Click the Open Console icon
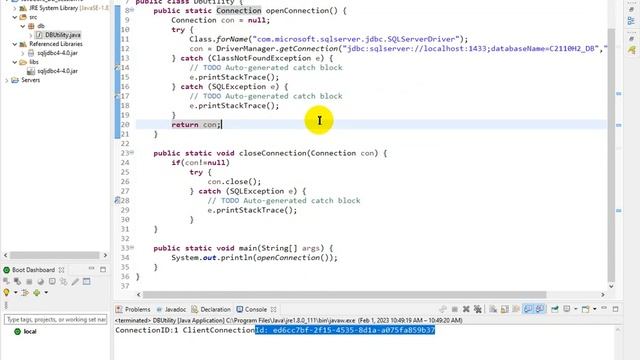640x360 pixels. click(x=586, y=309)
